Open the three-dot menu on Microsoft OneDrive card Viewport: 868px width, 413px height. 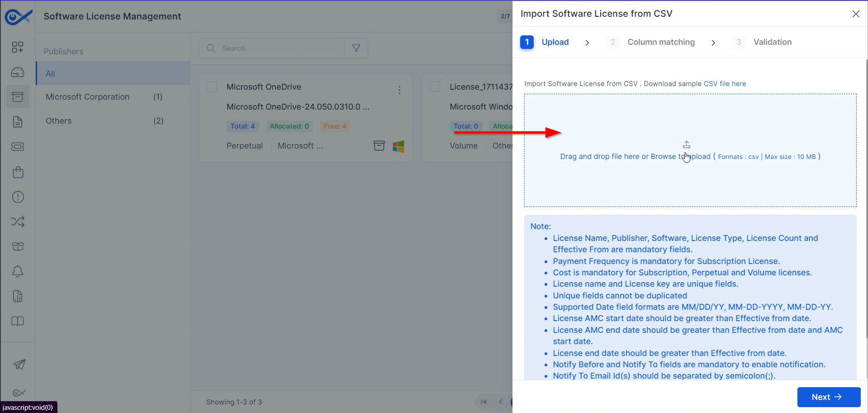399,90
